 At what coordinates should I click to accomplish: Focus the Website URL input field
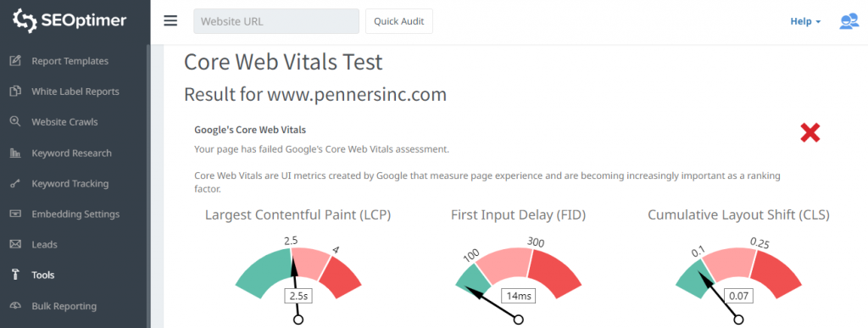point(276,21)
